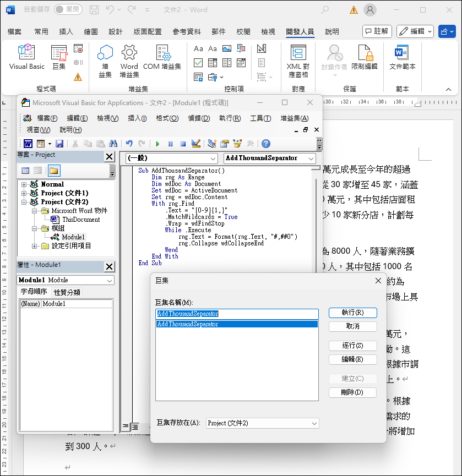This screenshot has width=462, height=476.
Task: Expand 設定引用項目 folder node
Action: click(x=34, y=246)
